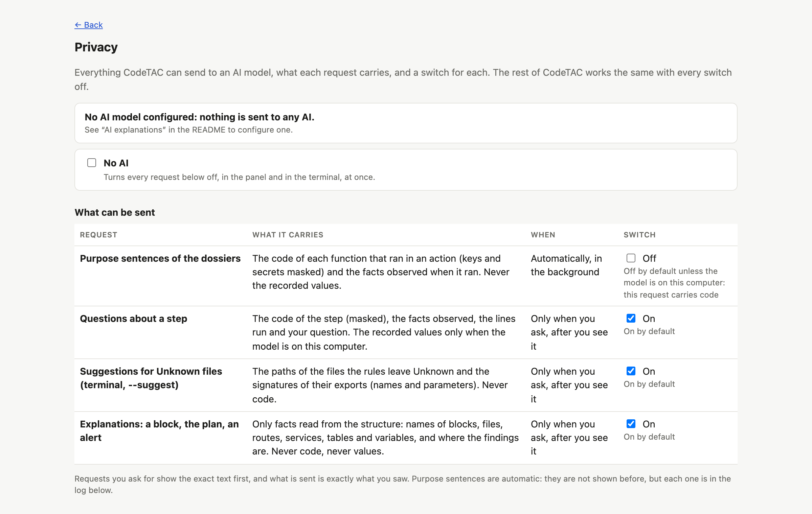812x514 pixels.
Task: Click 'Off by default unless the model' note
Action: [x=674, y=283]
